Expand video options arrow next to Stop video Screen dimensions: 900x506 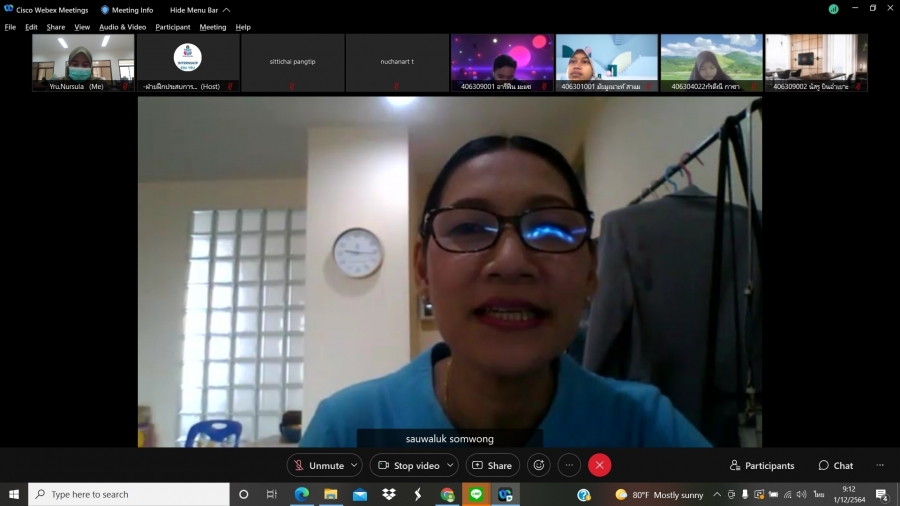coord(450,465)
